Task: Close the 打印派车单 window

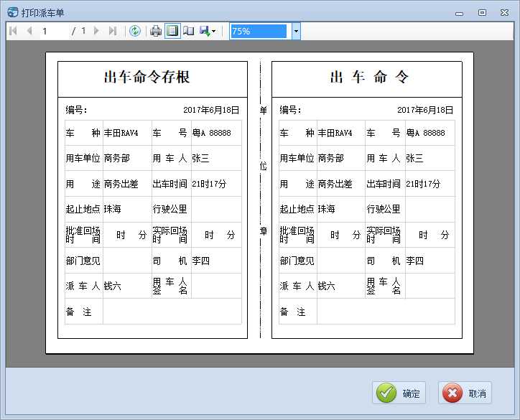Action: (x=504, y=13)
